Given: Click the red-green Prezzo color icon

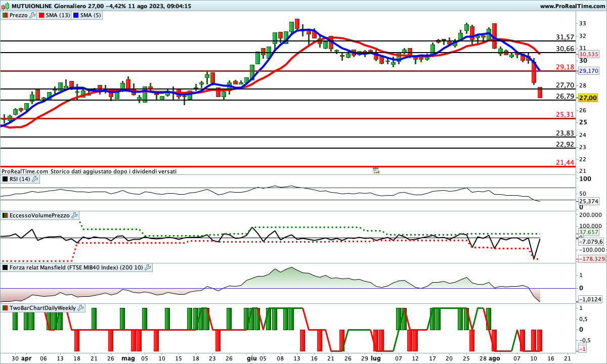Looking at the screenshot, I should [5, 15].
